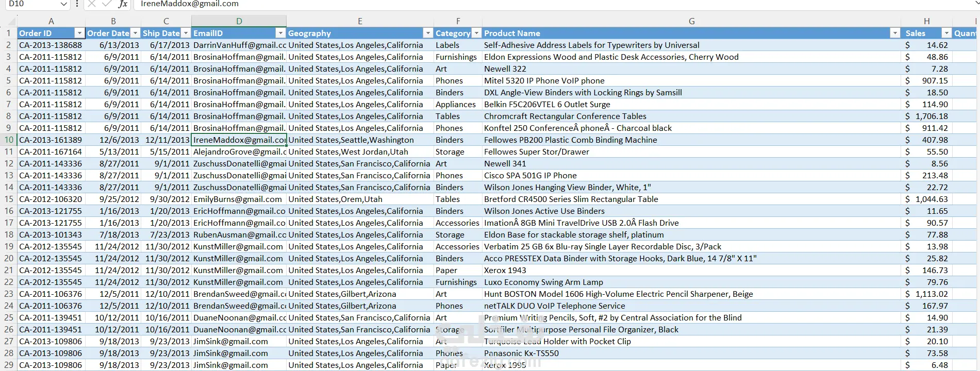Select the AlejandroGrove@gmail email cell
Image resolution: width=980 pixels, height=371 pixels.
(239, 151)
